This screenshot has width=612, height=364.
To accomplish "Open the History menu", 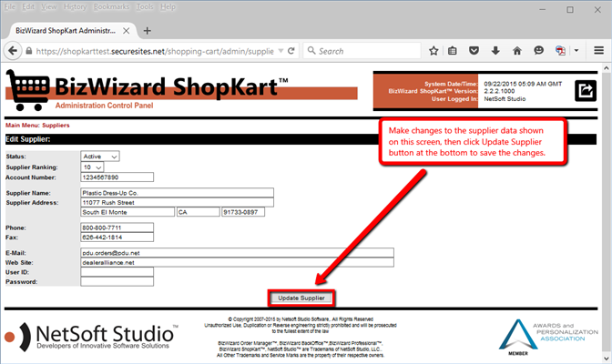I will point(75,7).
